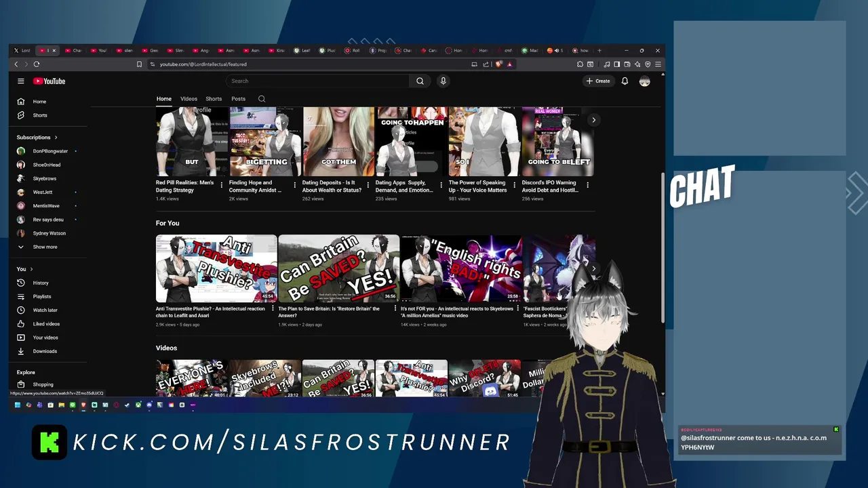Open 'Discord's IPO Warning' video title
This screenshot has height=488, width=868.
tap(550, 186)
